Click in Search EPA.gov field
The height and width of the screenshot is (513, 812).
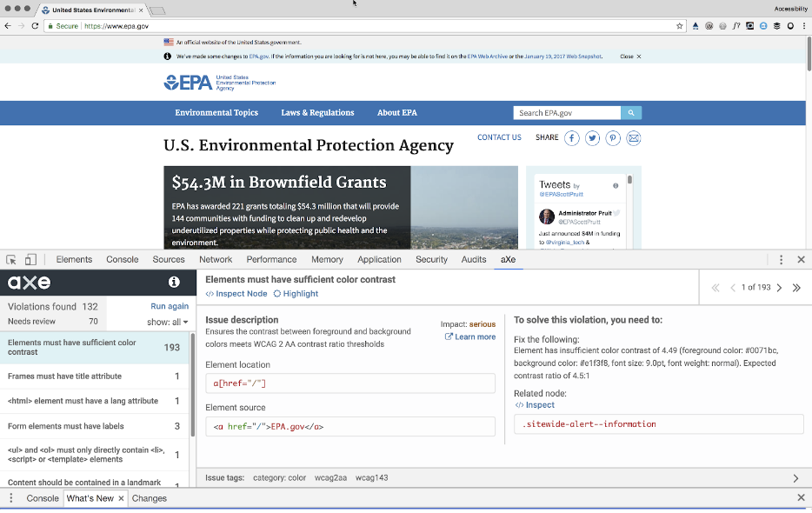(x=567, y=113)
